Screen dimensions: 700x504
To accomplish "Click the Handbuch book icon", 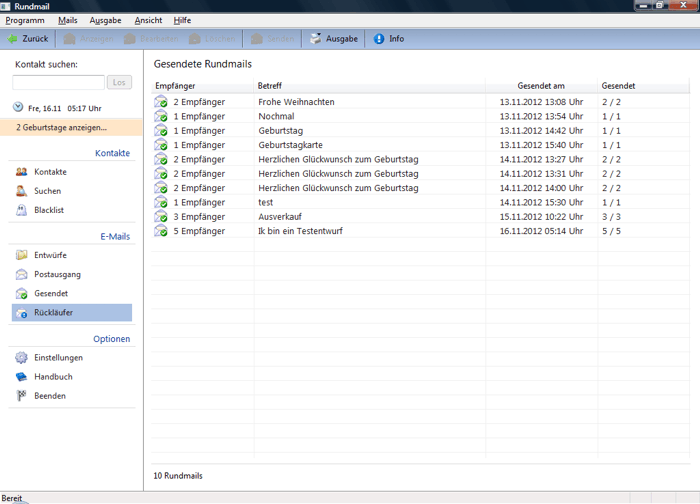I will (21, 377).
